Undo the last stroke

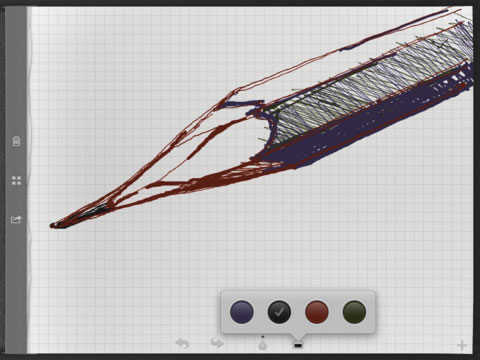182,343
